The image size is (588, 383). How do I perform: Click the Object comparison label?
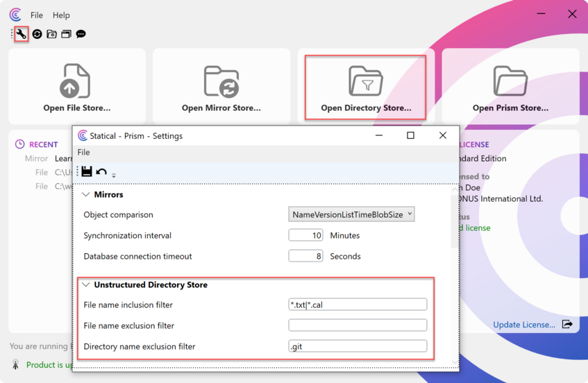pyautogui.click(x=118, y=214)
